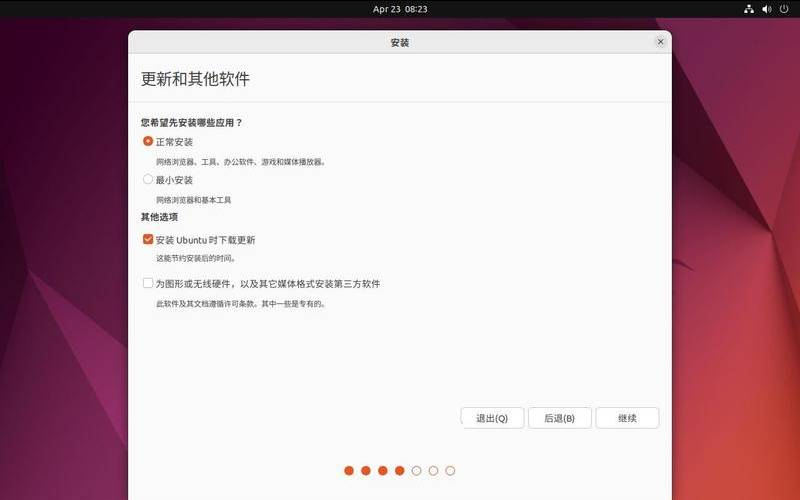Viewport: 800px width, 500px height.
Task: Open the network status icon in top bar
Action: coord(748,9)
